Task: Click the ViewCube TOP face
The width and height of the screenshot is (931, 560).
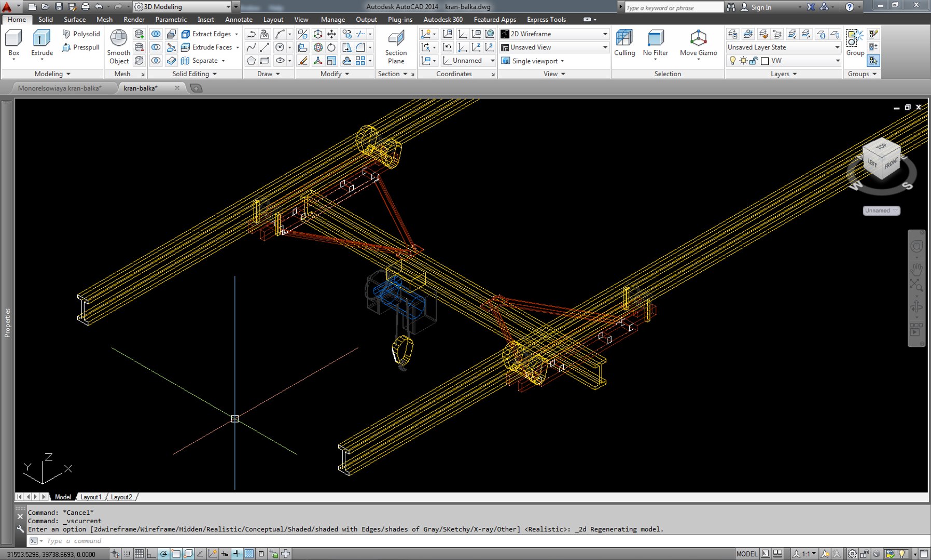Action: click(x=881, y=147)
